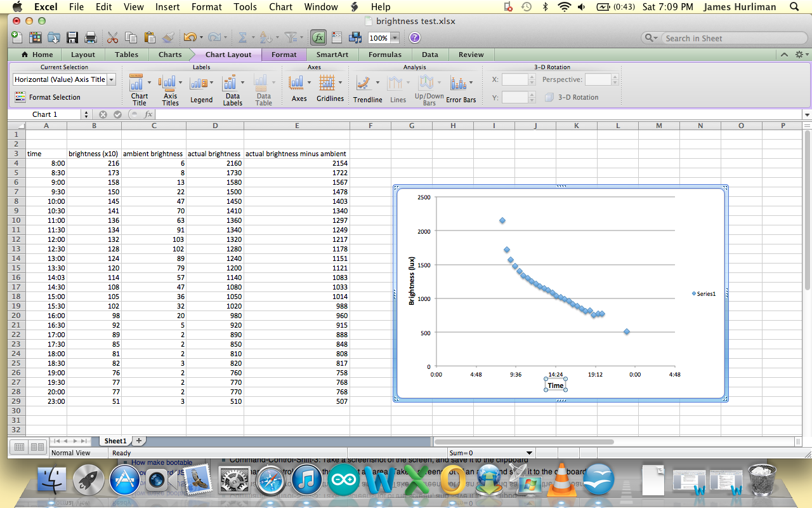This screenshot has width=812, height=508.
Task: Click the vertical scrollbar thumb
Action: (807, 210)
